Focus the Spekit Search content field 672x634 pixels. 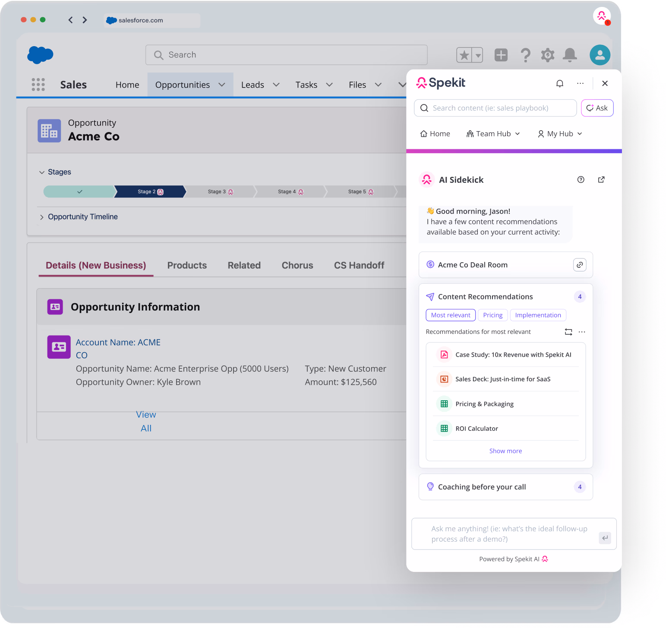[495, 108]
